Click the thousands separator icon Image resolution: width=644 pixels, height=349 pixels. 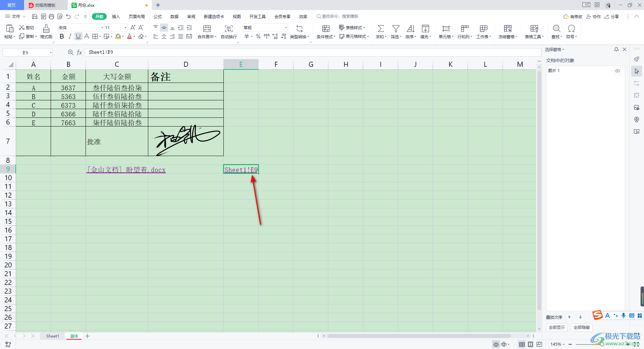[x=267, y=36]
